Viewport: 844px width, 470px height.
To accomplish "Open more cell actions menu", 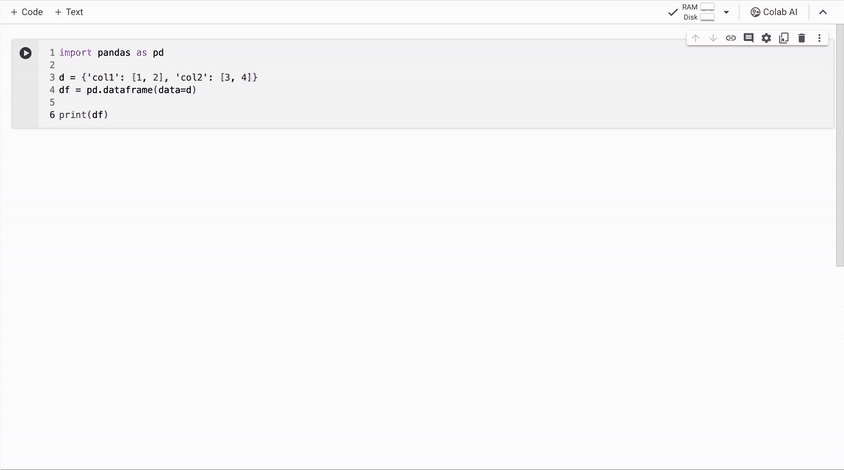I will pos(819,38).
